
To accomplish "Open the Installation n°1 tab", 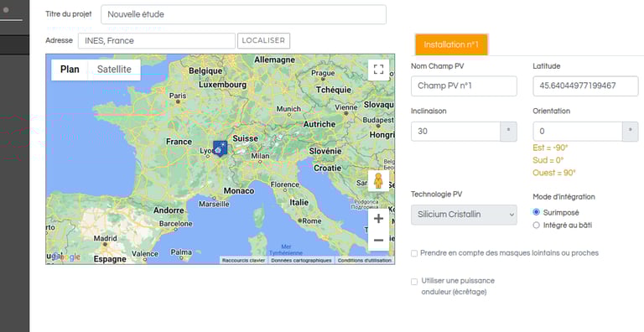I will (451, 44).
